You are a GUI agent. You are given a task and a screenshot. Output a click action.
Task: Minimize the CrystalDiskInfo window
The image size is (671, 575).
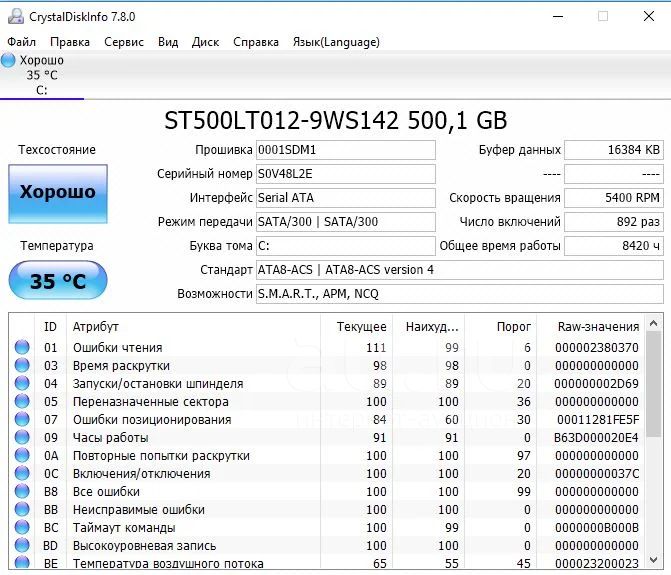[558, 17]
